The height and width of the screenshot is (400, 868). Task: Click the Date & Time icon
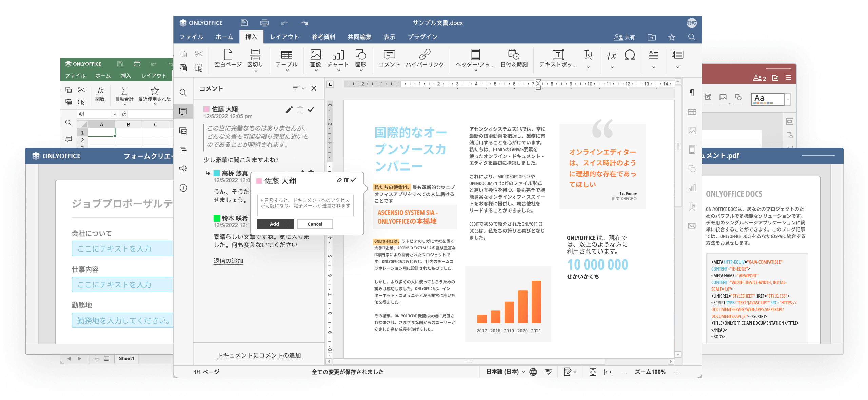coord(514,55)
